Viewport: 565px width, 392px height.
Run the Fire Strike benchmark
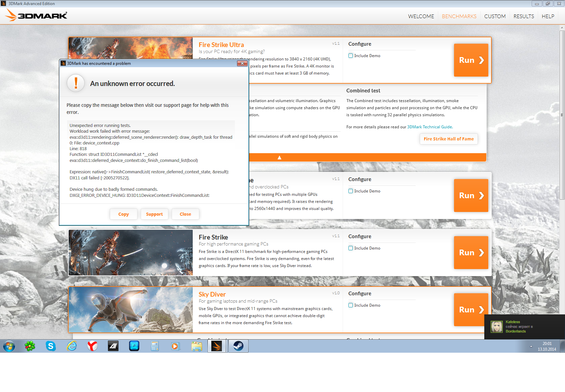tap(471, 253)
